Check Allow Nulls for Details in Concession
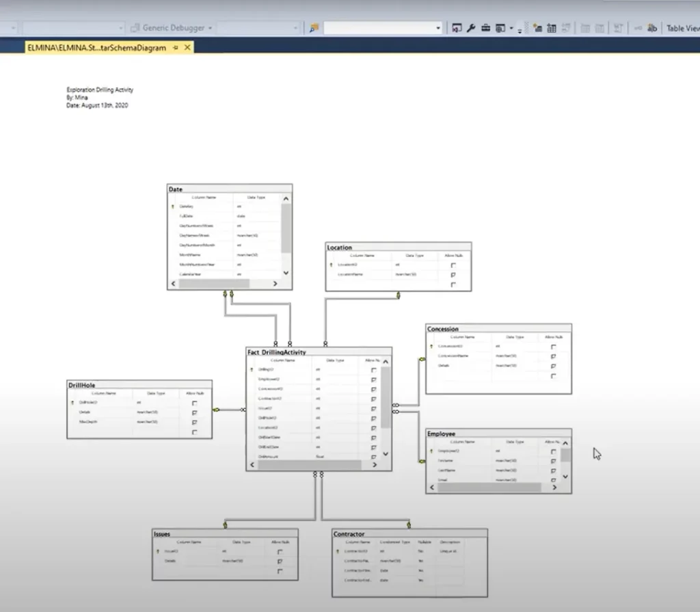The image size is (700, 612). 553,365
